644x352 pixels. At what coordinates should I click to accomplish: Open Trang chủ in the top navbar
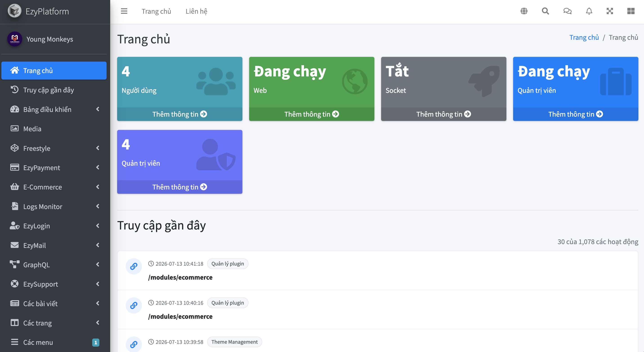156,11
